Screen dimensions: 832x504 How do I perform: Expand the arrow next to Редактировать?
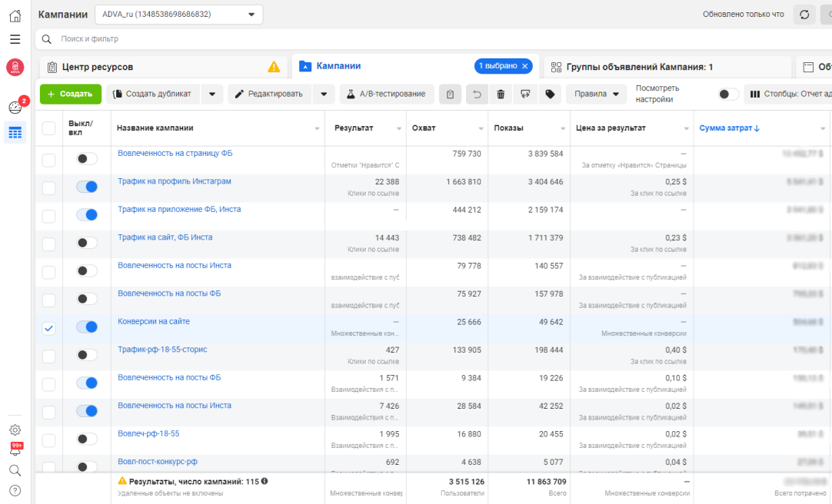(x=324, y=94)
